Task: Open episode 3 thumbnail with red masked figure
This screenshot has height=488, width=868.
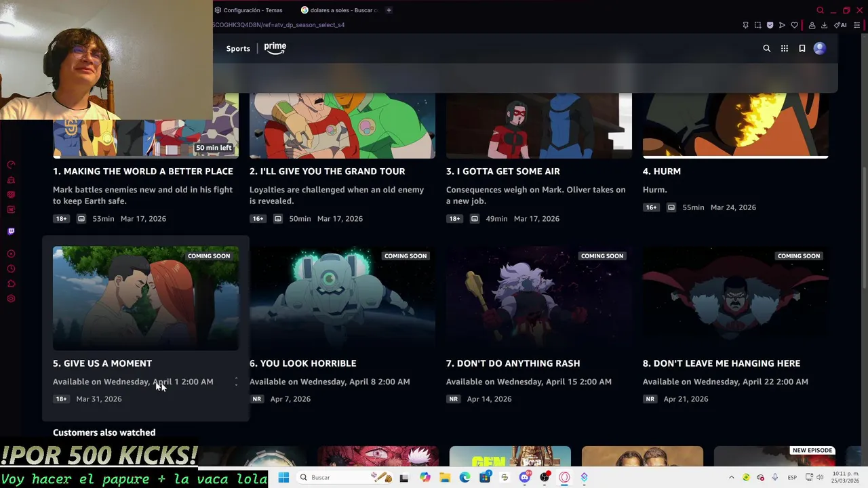Action: (x=539, y=126)
